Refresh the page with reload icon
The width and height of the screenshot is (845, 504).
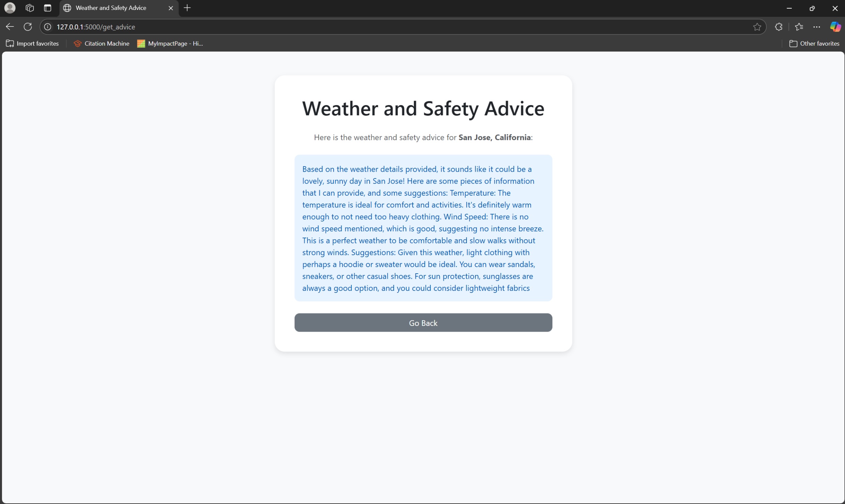28,27
